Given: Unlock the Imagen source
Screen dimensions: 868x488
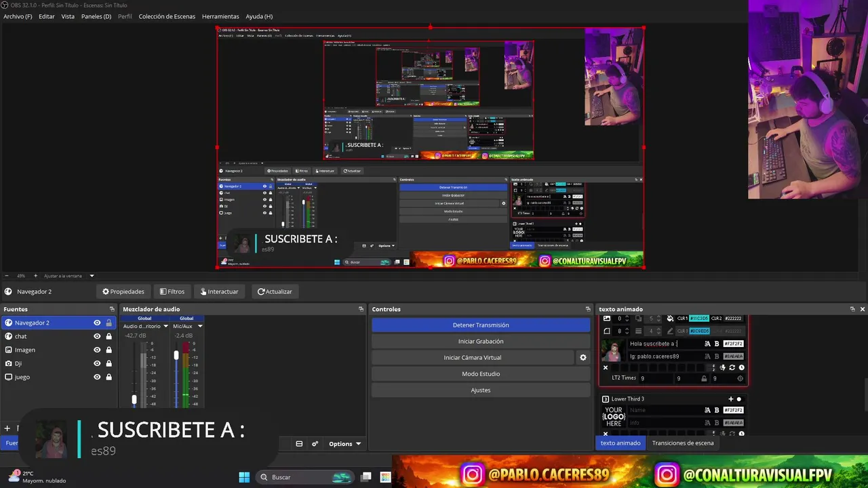Looking at the screenshot, I should pyautogui.click(x=108, y=350).
